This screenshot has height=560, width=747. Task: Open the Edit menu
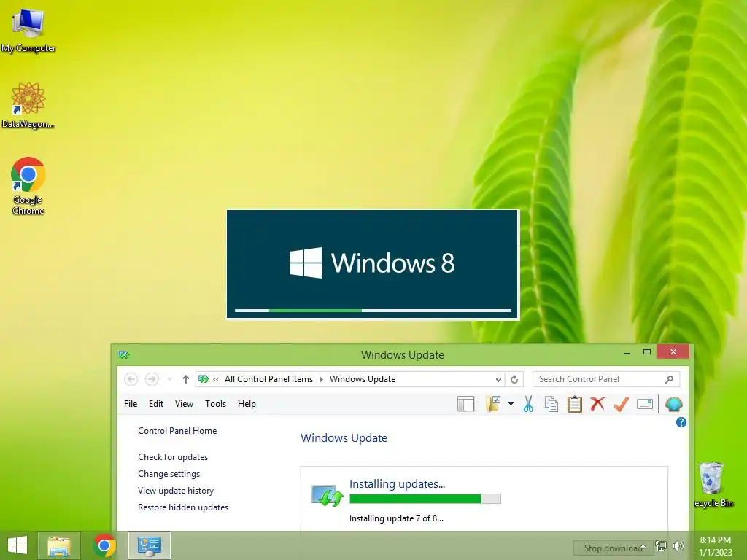pyautogui.click(x=156, y=404)
